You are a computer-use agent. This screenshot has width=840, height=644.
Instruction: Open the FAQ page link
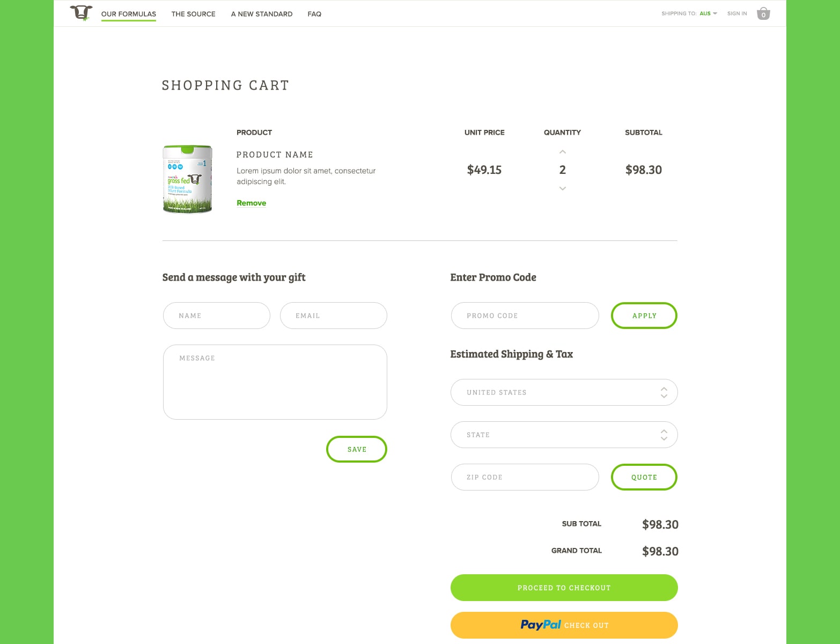click(x=314, y=14)
